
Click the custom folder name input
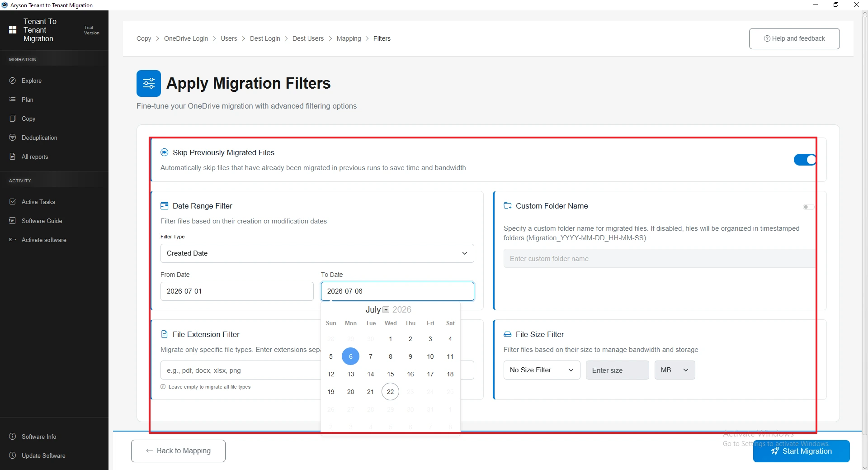[660, 258]
